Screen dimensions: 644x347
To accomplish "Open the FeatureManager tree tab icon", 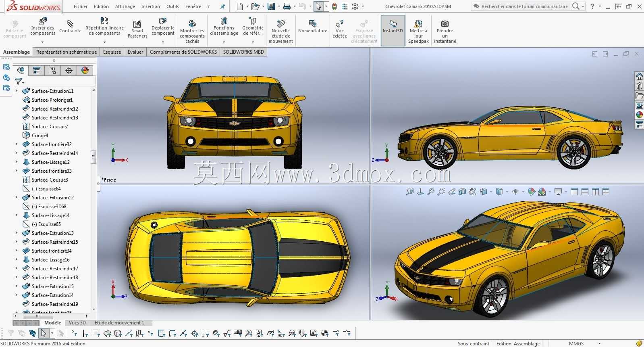I will (21, 71).
